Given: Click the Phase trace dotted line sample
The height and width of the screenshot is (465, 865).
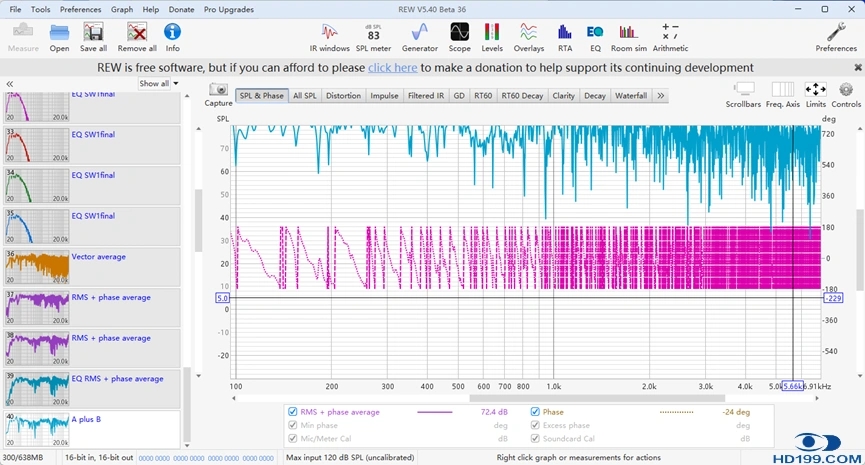Looking at the screenshot, I should (x=676, y=412).
